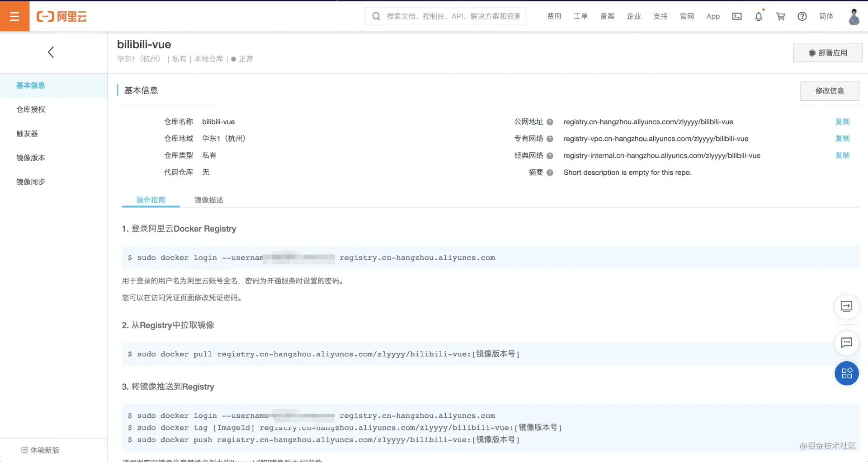Click the 部署应用 button

click(x=827, y=53)
